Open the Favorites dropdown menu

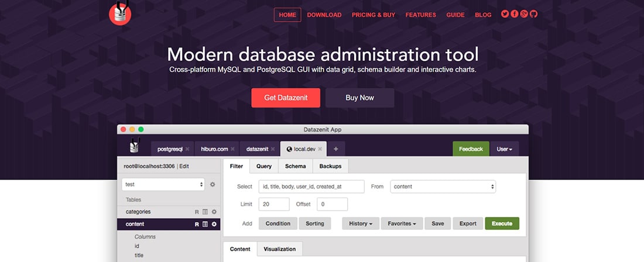pos(402,223)
